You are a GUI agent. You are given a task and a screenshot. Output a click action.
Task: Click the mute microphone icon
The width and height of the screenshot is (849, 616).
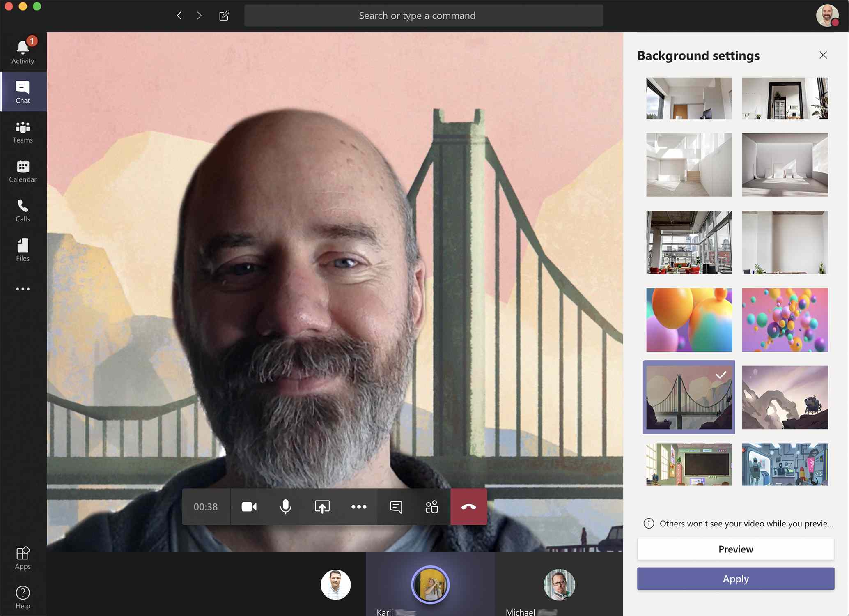[x=285, y=506]
